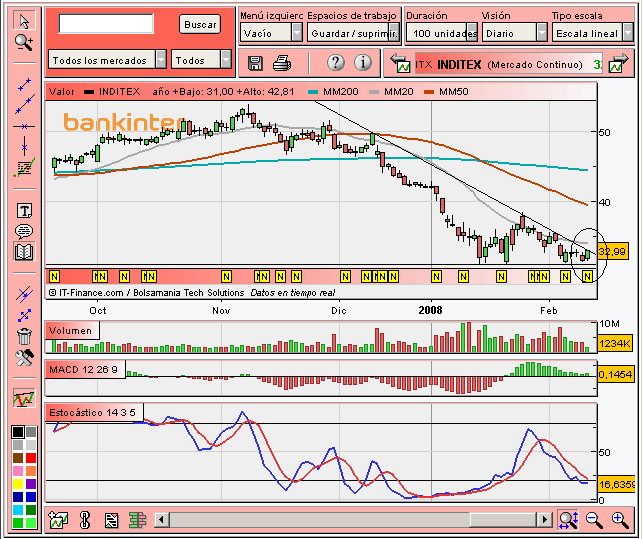Click the zoom out minus magnifier
Screen dimensions: 643x539
[594, 520]
